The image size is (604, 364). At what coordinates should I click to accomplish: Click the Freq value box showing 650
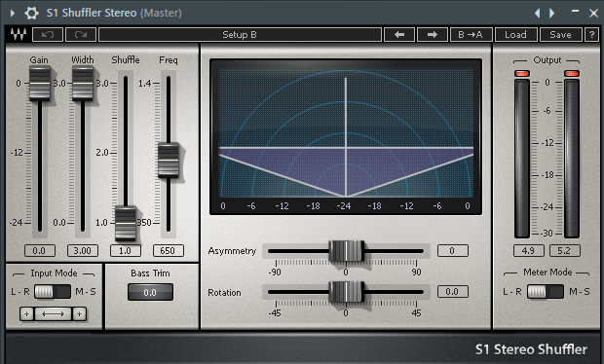tap(169, 251)
